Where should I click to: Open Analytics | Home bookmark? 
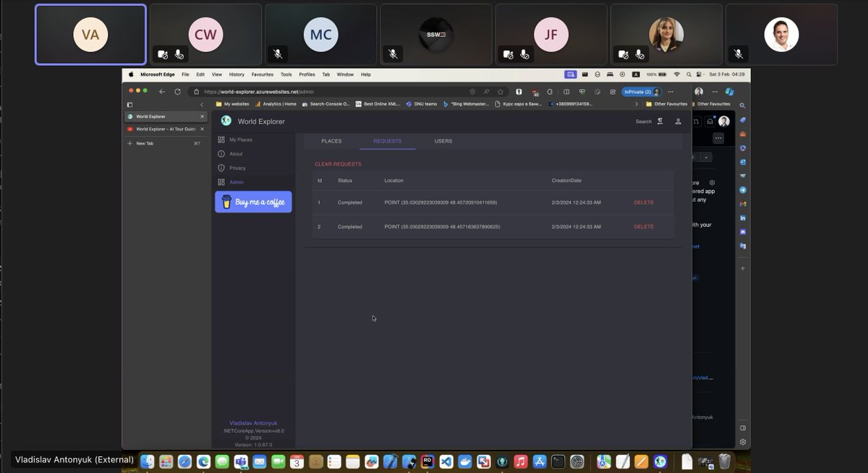[x=276, y=104]
